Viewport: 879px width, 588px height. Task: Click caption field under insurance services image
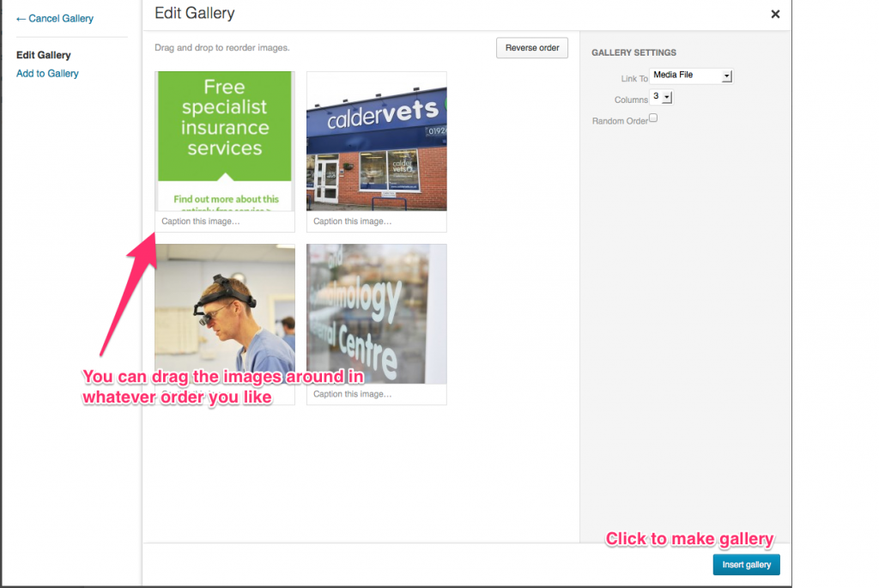coord(225,221)
